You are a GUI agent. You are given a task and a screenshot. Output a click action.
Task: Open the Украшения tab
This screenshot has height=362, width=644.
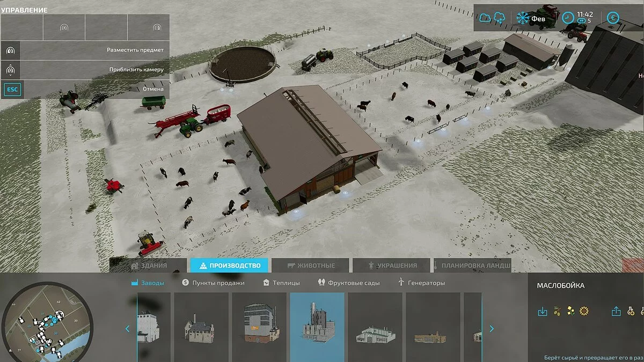tap(391, 265)
